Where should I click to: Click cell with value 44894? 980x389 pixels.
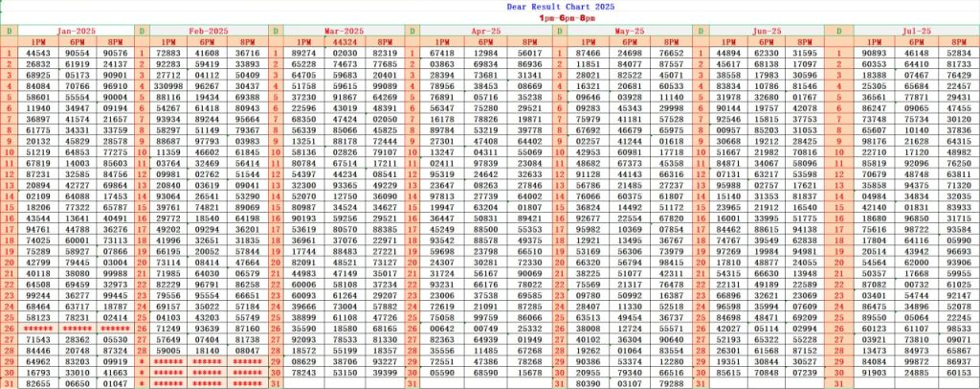[728, 53]
